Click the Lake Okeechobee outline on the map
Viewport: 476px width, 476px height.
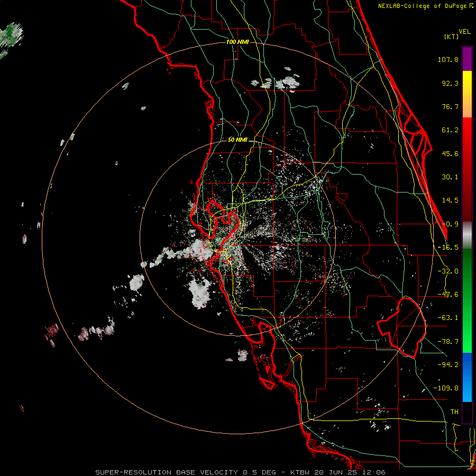pos(401,327)
